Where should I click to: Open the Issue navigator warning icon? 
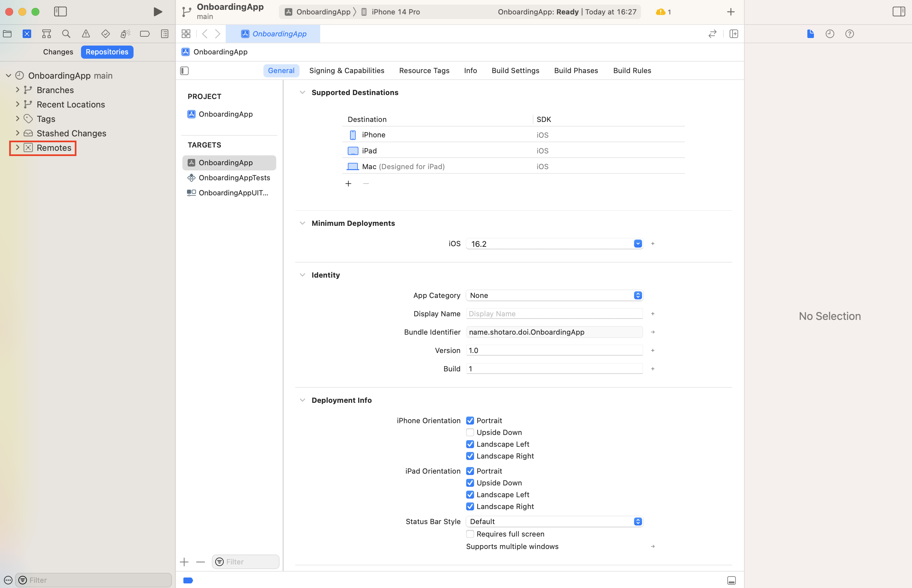click(86, 34)
